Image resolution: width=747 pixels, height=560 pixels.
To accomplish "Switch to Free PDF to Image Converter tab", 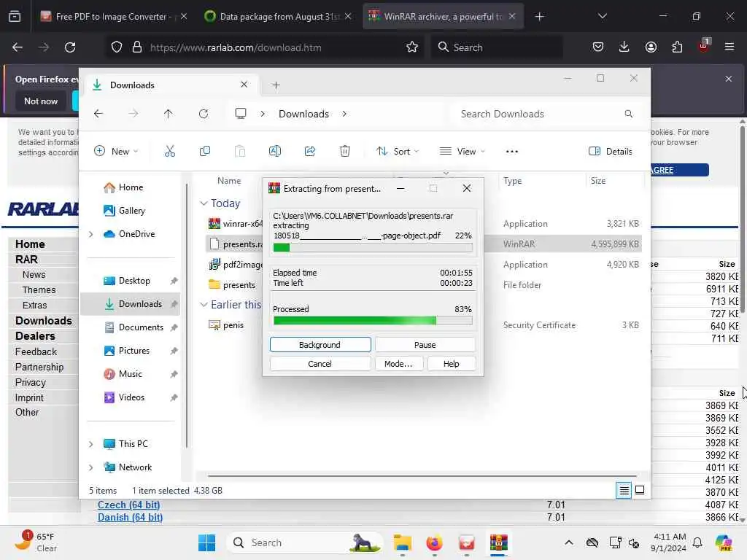I will pos(113,17).
